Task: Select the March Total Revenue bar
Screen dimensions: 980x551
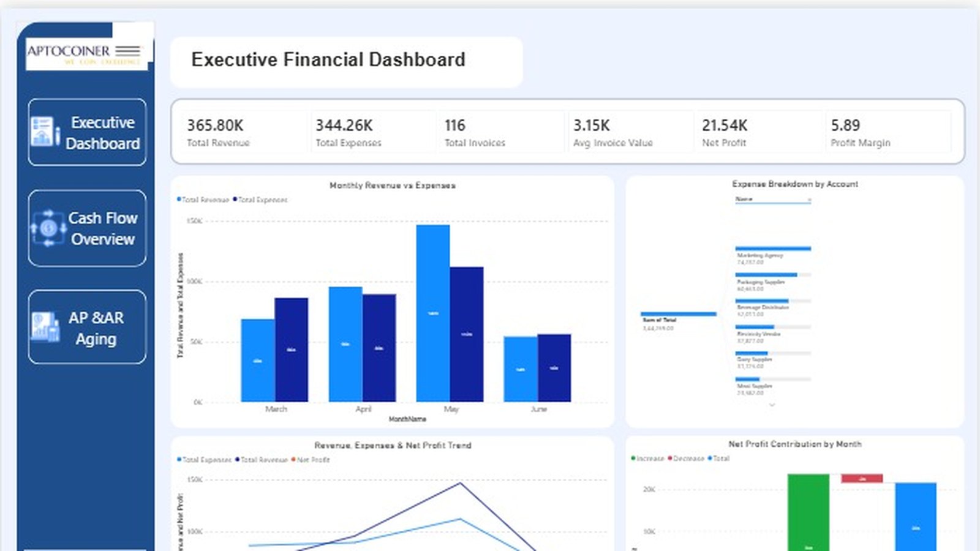Action: (258, 361)
